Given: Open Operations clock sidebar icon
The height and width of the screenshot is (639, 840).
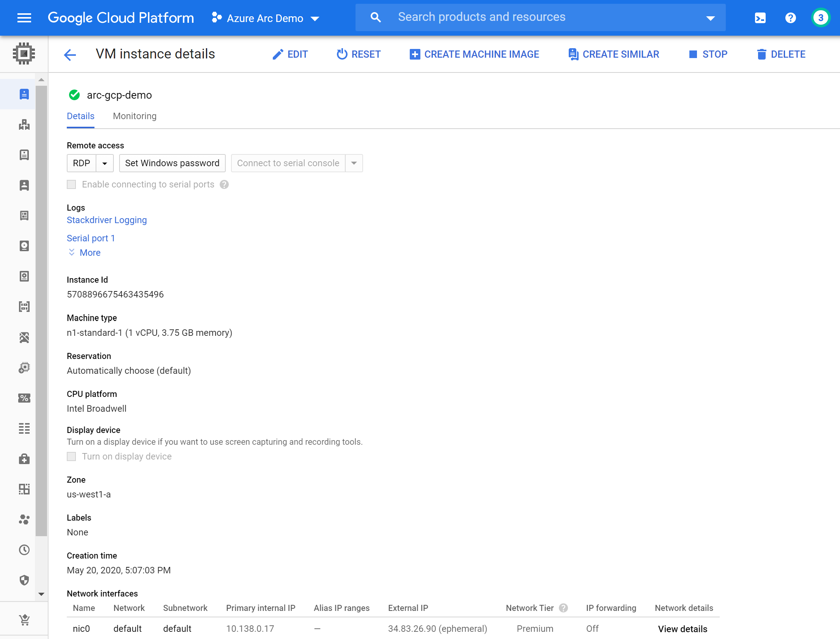Looking at the screenshot, I should click(24, 550).
